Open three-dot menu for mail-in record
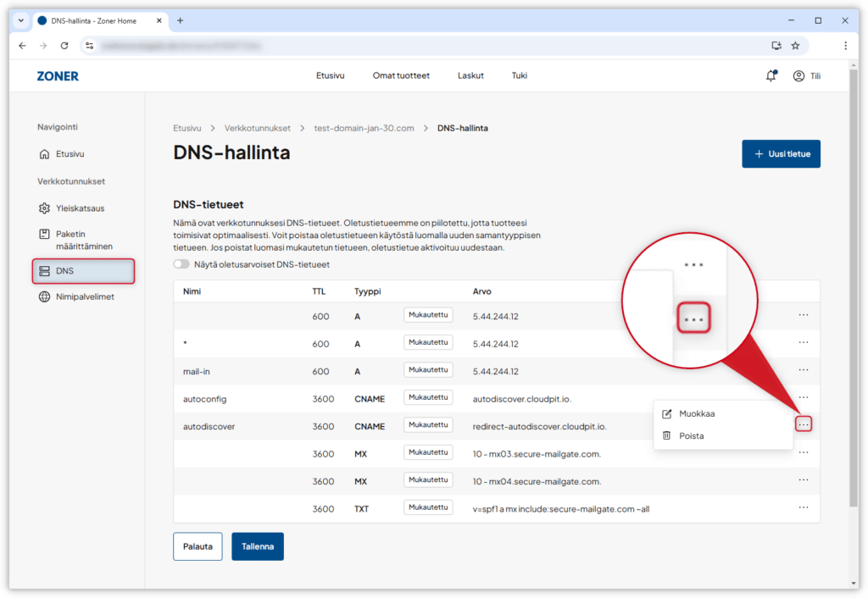Screen dimensions: 868x598 (803, 371)
